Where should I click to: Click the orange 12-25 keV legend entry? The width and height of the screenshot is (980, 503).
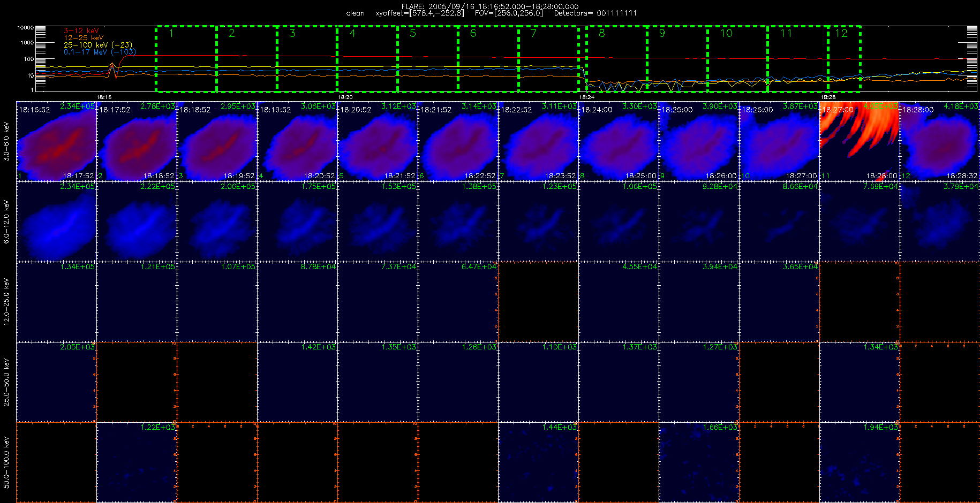coord(84,38)
